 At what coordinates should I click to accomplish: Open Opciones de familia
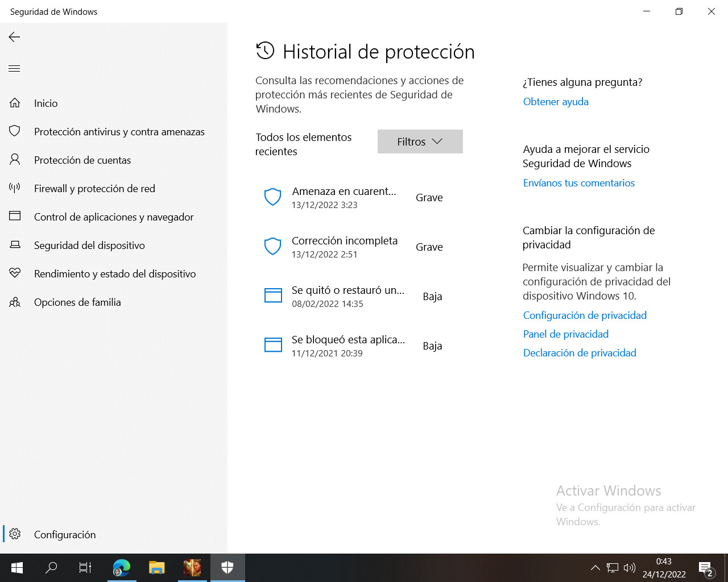[114, 302]
